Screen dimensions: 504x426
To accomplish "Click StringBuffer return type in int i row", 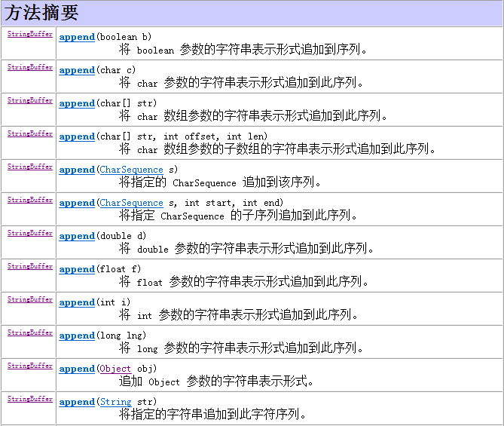I will [30, 299].
